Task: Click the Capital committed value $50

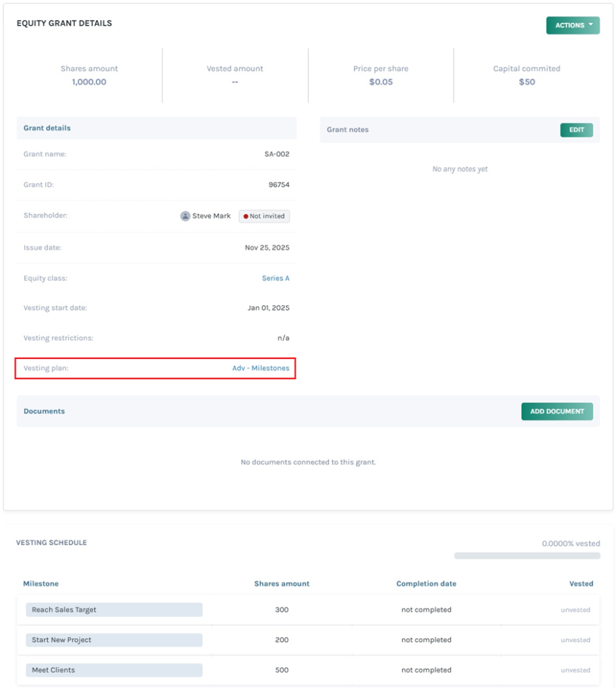Action: (526, 82)
